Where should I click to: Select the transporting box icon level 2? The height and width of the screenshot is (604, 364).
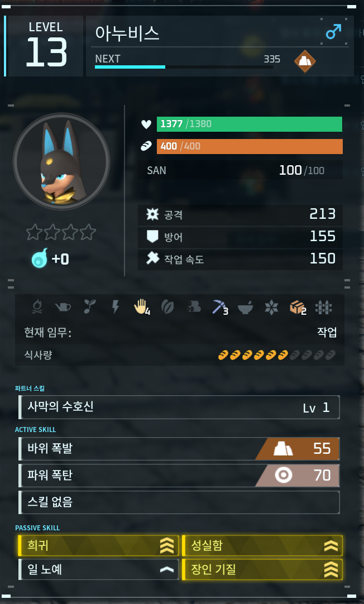point(298,308)
